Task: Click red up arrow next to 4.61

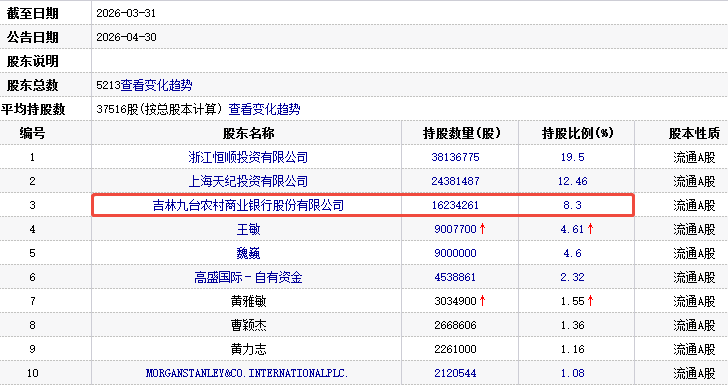Action: [x=591, y=229]
